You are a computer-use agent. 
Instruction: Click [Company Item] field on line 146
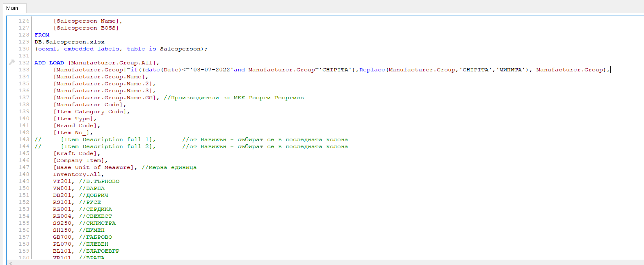[79, 160]
